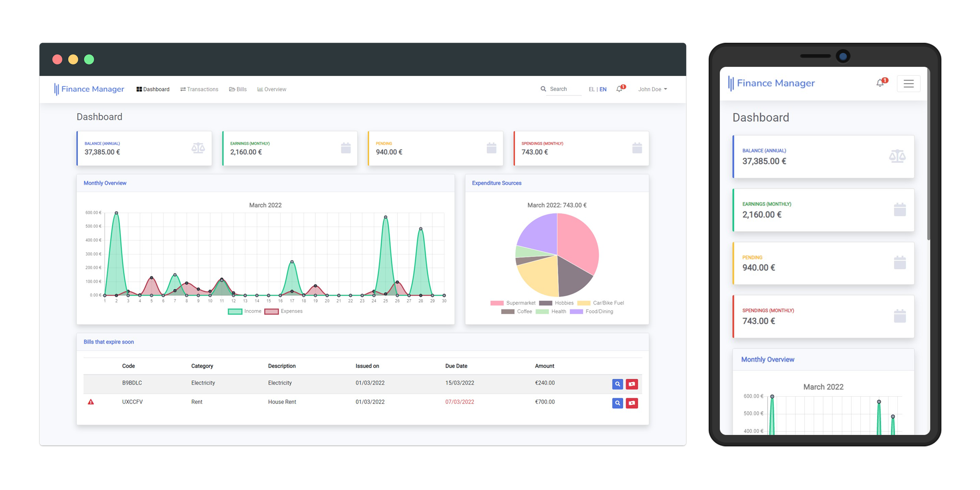
Task: View details of bill UXCCFV with magnifier button
Action: point(617,403)
